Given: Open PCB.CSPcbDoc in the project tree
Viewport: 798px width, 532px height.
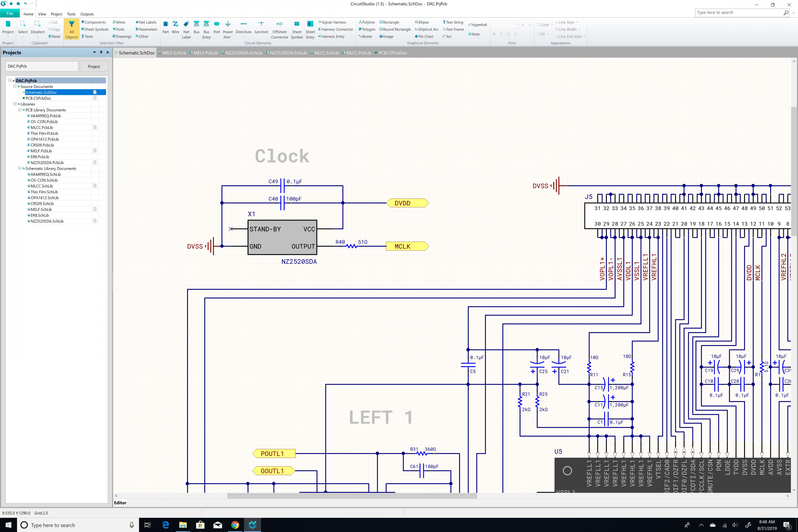Looking at the screenshot, I should (38, 98).
